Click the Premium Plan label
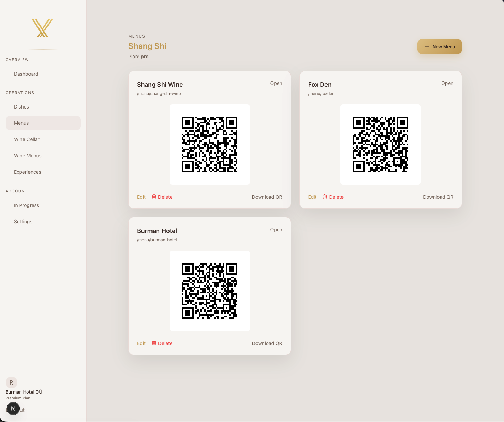504x422 pixels. coord(18,398)
